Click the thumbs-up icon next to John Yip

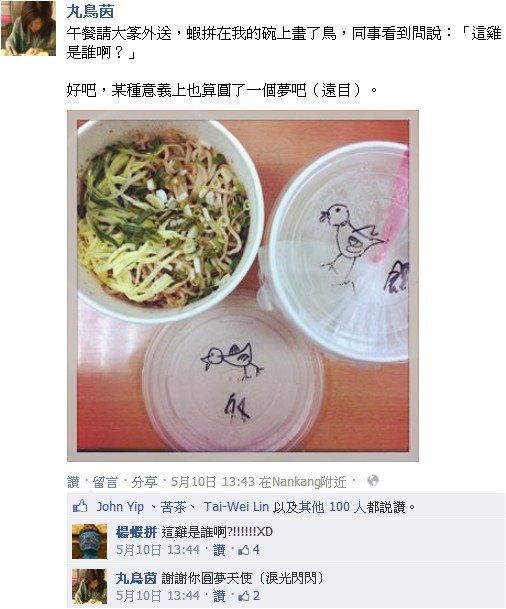80,506
